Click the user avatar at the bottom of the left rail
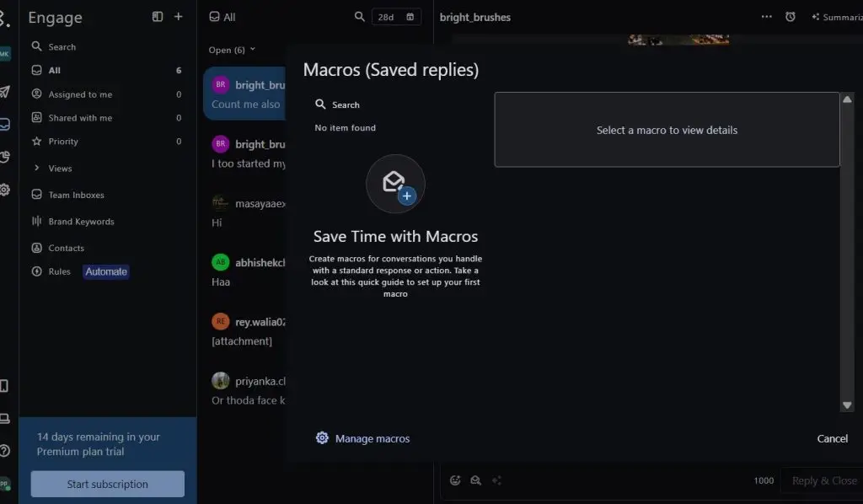863x504 pixels. click(x=4, y=484)
